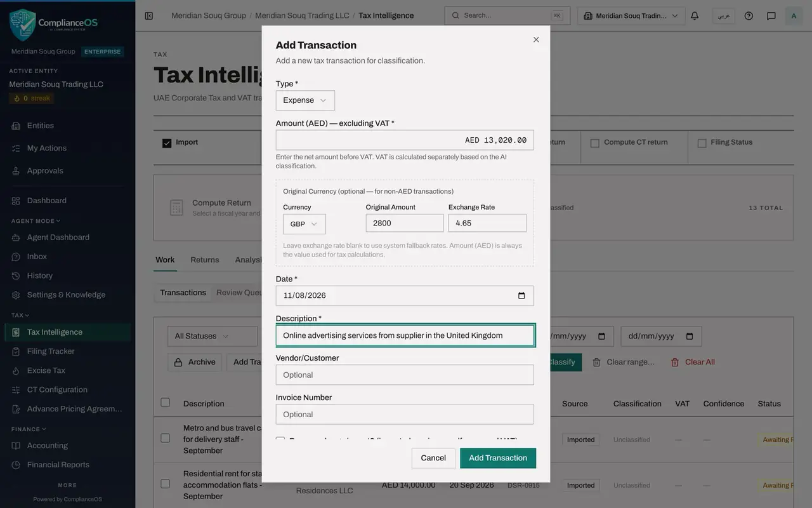Select the Transactions sub-tab
The height and width of the screenshot is (508, 812).
pos(183,293)
